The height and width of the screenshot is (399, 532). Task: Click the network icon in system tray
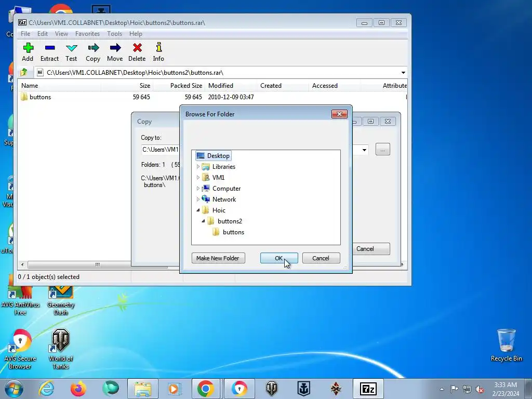(467, 389)
